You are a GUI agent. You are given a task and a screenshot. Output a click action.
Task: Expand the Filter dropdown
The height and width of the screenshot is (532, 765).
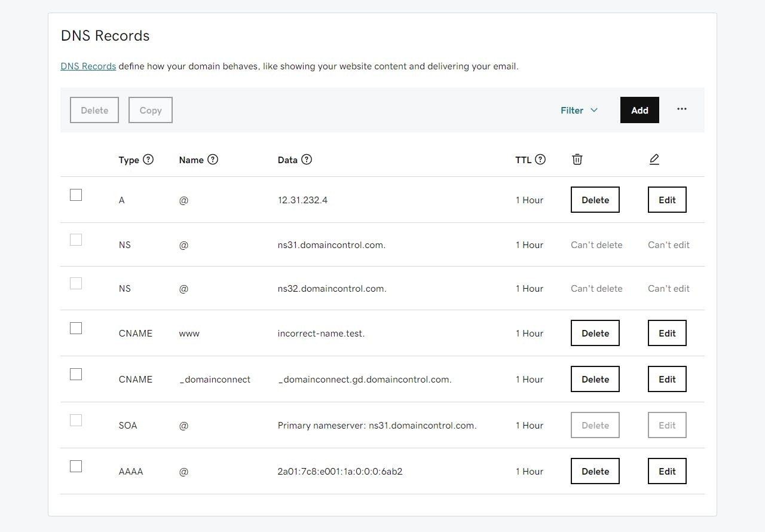pyautogui.click(x=579, y=110)
